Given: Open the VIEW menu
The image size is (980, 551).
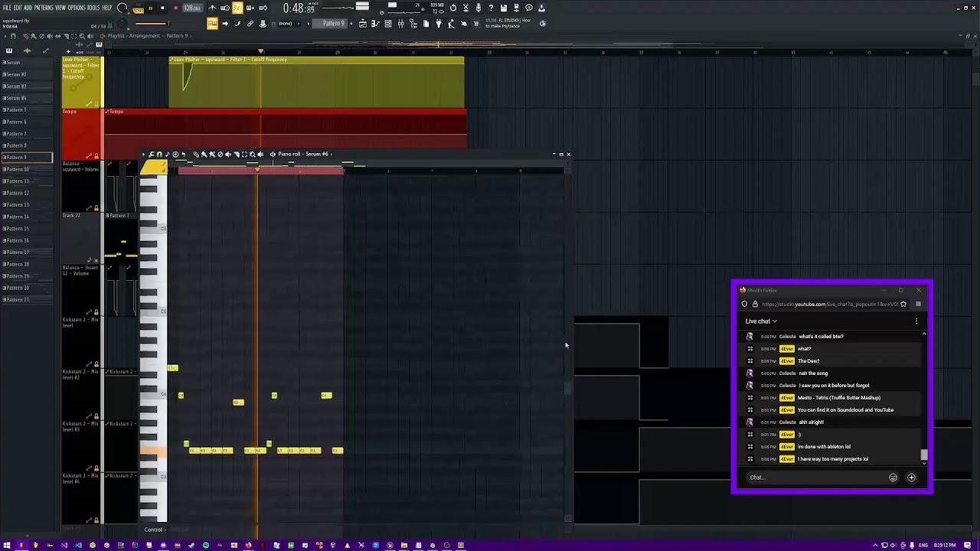Looking at the screenshot, I should 60,8.
